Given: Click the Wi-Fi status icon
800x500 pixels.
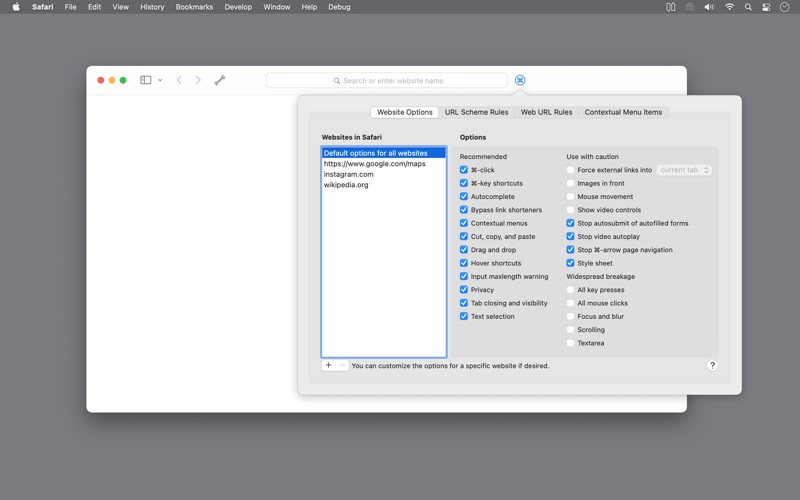Looking at the screenshot, I should click(730, 7).
